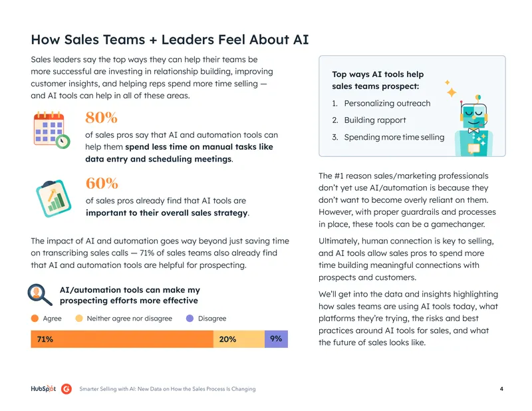The image size is (532, 411).
Task: Click the page title How Sales Teams + Leaders
Action: click(x=170, y=40)
